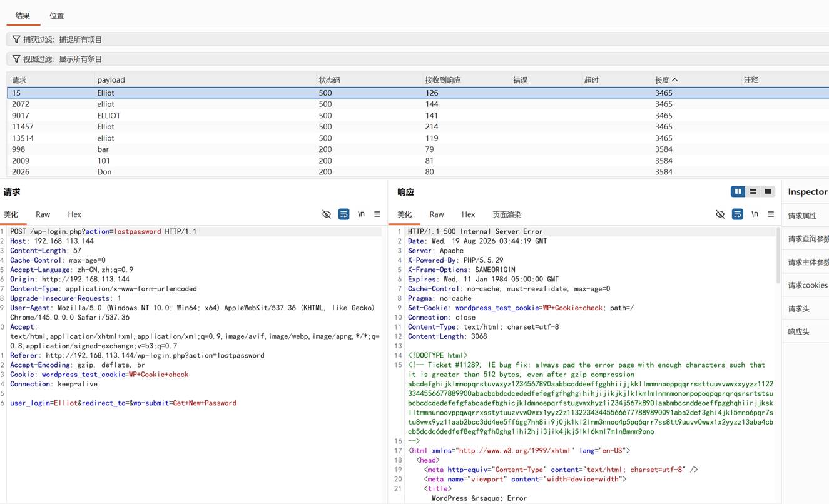The image size is (829, 504).
Task: Toggle the line-wrap icon in response panel
Action: tap(738, 214)
